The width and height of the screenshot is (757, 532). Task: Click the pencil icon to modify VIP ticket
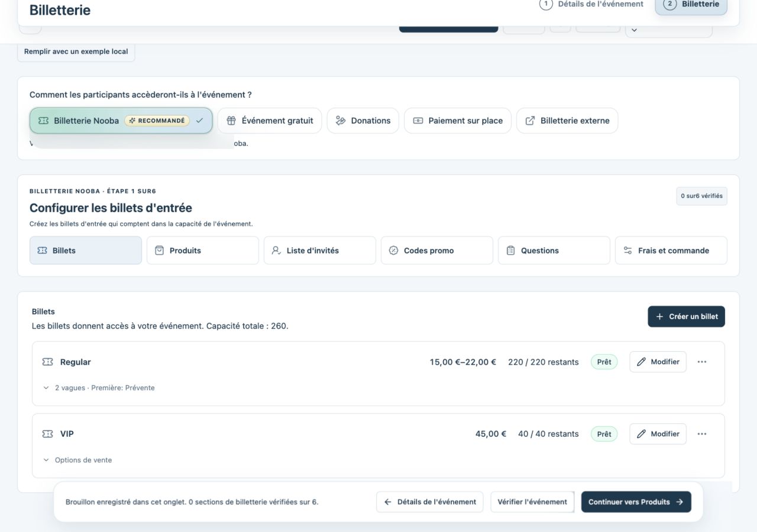641,434
